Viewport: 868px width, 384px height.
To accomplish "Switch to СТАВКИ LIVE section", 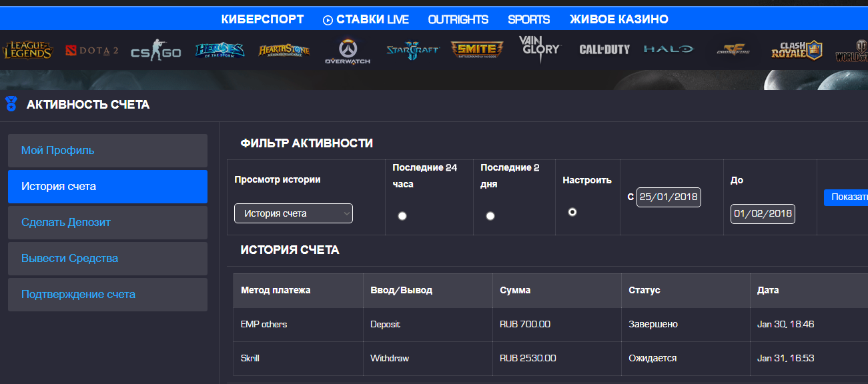I will [x=366, y=19].
